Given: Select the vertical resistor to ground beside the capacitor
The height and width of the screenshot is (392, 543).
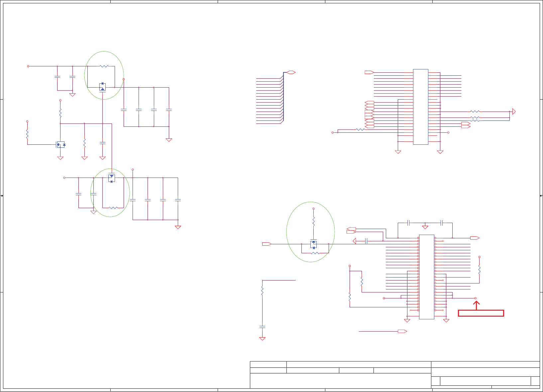Looking at the screenshot, I should click(x=84, y=143).
